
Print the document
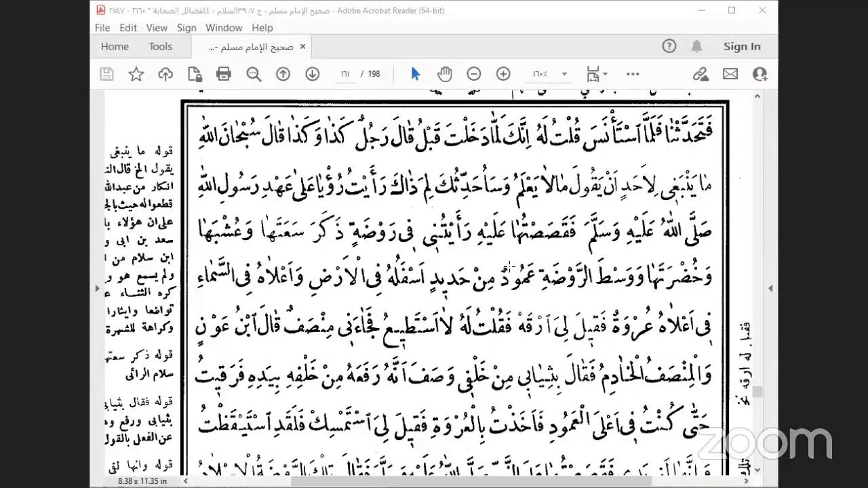pyautogui.click(x=224, y=74)
